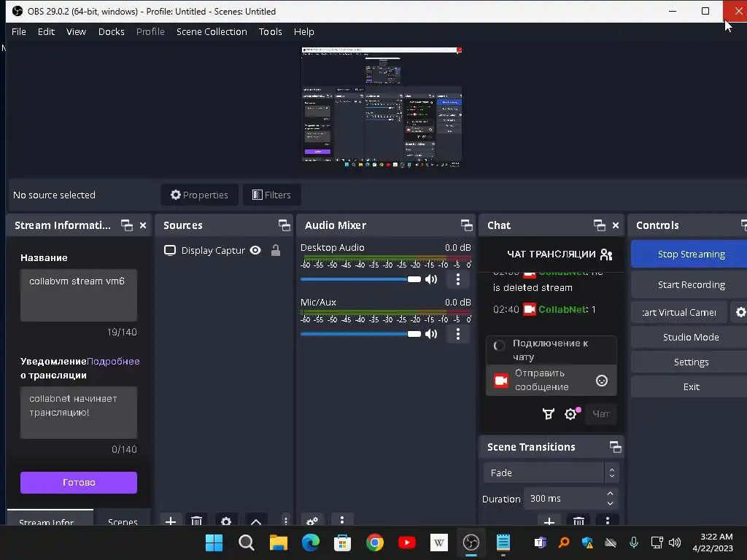Open the Help menu
Screen dimensions: 747x560
click(x=303, y=31)
